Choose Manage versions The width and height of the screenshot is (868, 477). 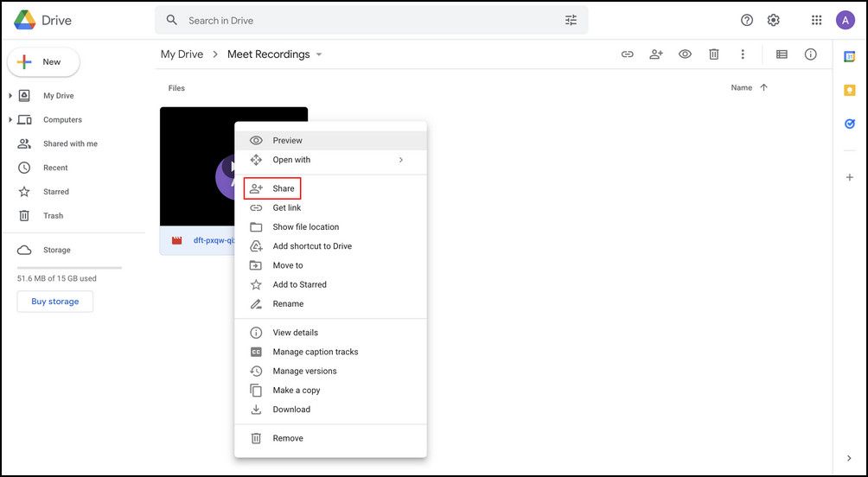[330, 372]
